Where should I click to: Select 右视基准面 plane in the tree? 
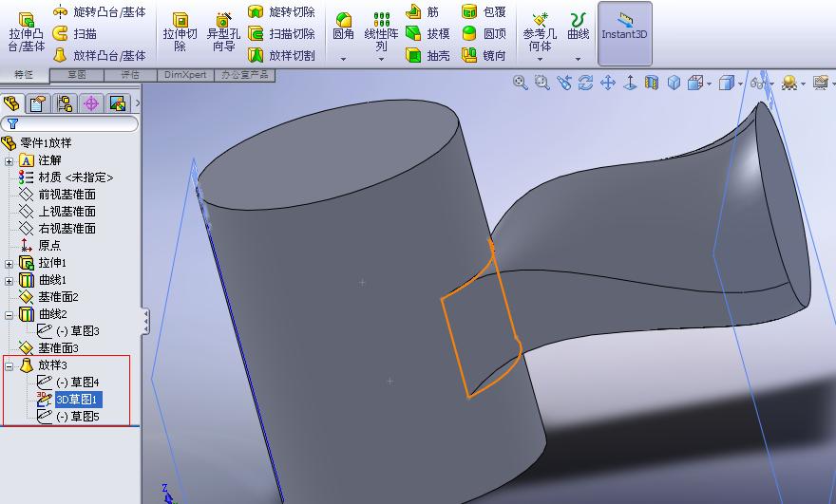pos(57,228)
